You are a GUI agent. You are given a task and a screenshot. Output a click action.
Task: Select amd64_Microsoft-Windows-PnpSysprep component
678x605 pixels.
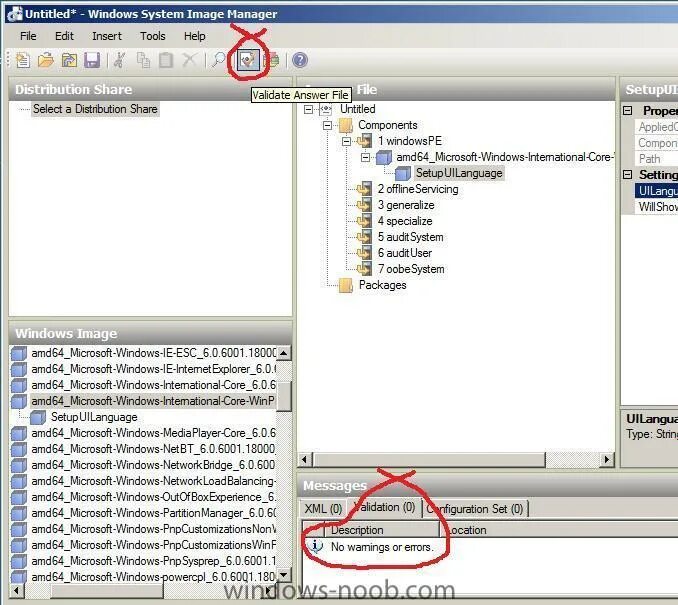153,561
